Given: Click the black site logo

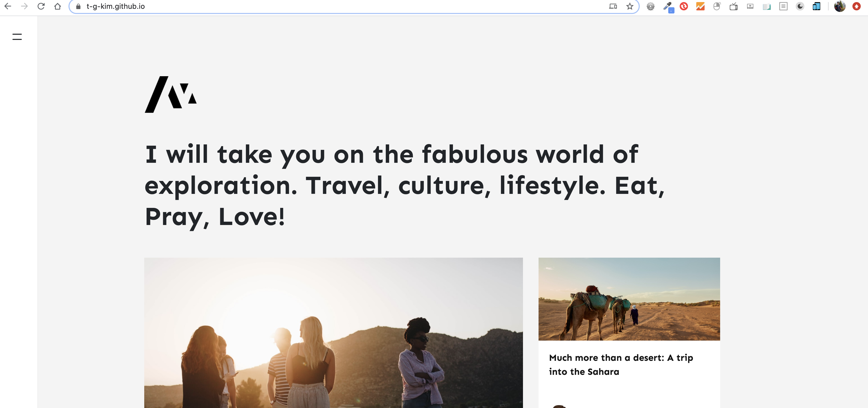Looking at the screenshot, I should pyautogui.click(x=170, y=94).
